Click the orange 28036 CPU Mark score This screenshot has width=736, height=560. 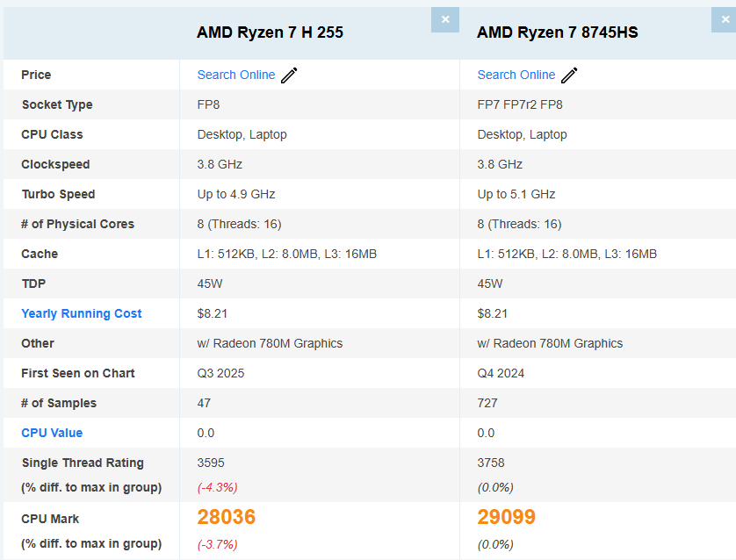tap(226, 517)
